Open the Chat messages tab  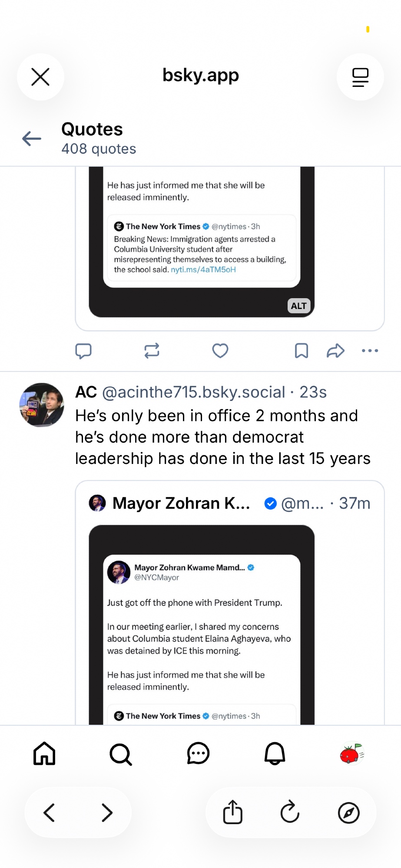tap(198, 753)
